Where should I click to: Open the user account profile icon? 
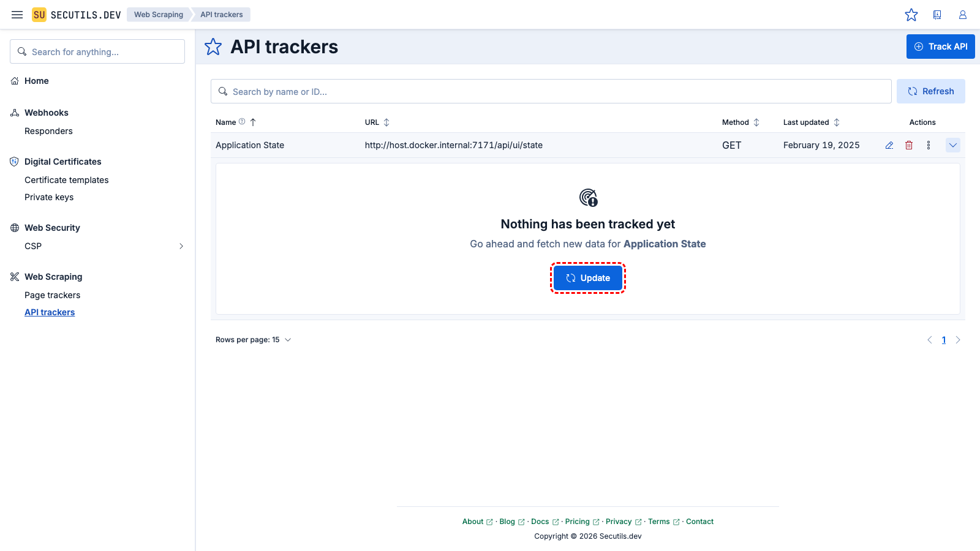963,15
